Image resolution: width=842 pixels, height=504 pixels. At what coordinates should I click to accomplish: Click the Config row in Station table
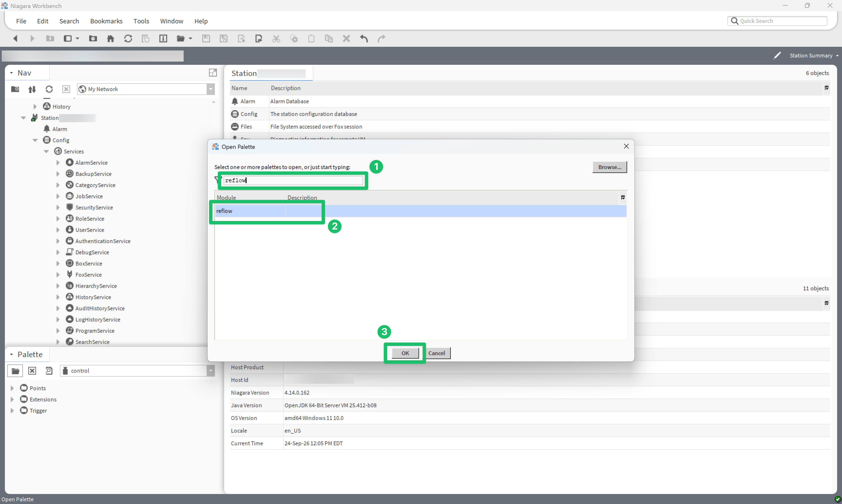pyautogui.click(x=530, y=114)
